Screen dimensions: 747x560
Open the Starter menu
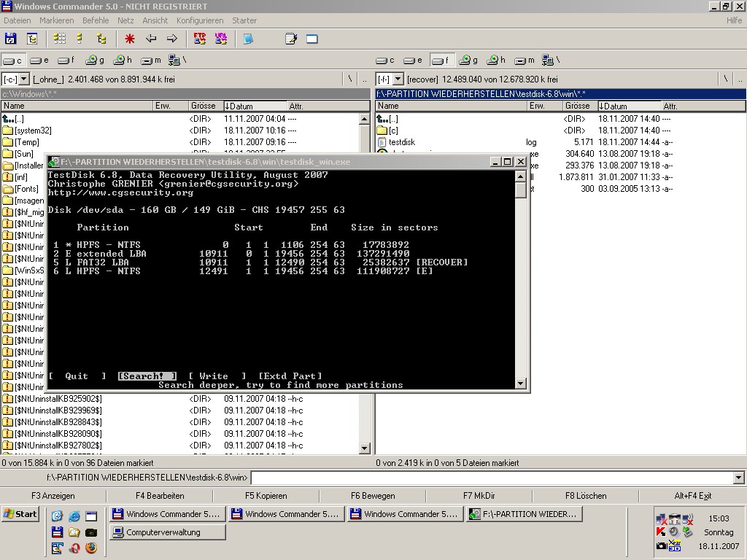point(244,20)
